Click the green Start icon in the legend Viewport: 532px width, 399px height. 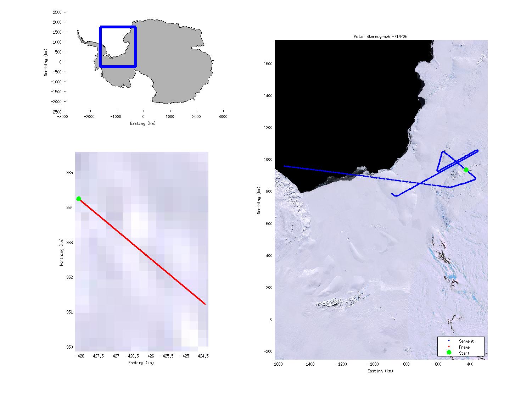click(x=449, y=352)
